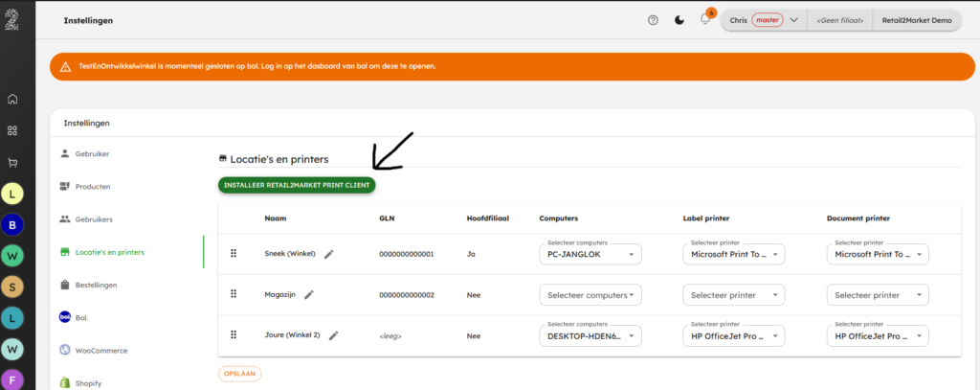980x390 pixels.
Task: Select the purple F circle in sidebar
Action: pos(11,379)
